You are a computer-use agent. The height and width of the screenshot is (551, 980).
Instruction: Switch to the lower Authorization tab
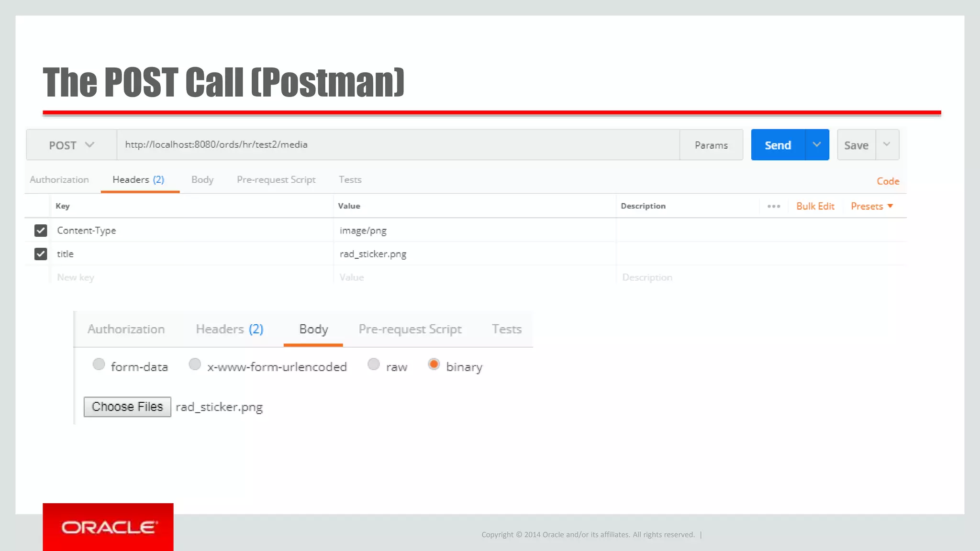pos(126,330)
